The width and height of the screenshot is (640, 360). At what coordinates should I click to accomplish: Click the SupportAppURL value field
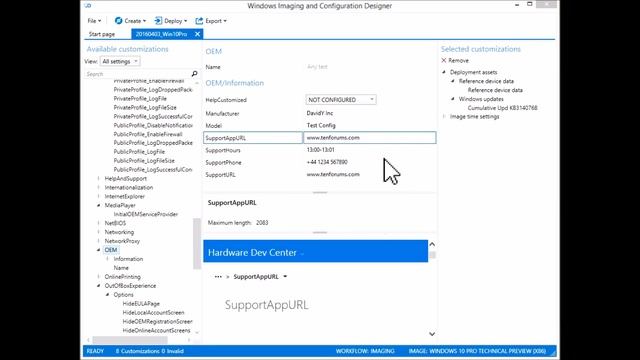click(370, 138)
